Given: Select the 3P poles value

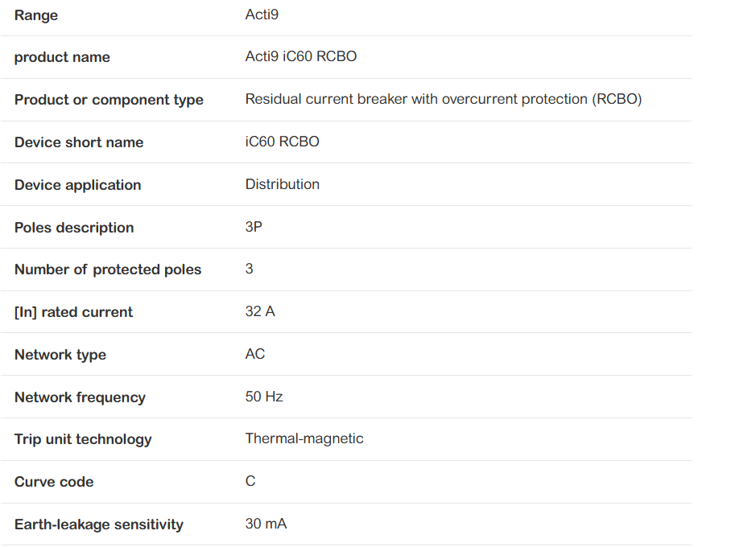Looking at the screenshot, I should click(x=254, y=227).
